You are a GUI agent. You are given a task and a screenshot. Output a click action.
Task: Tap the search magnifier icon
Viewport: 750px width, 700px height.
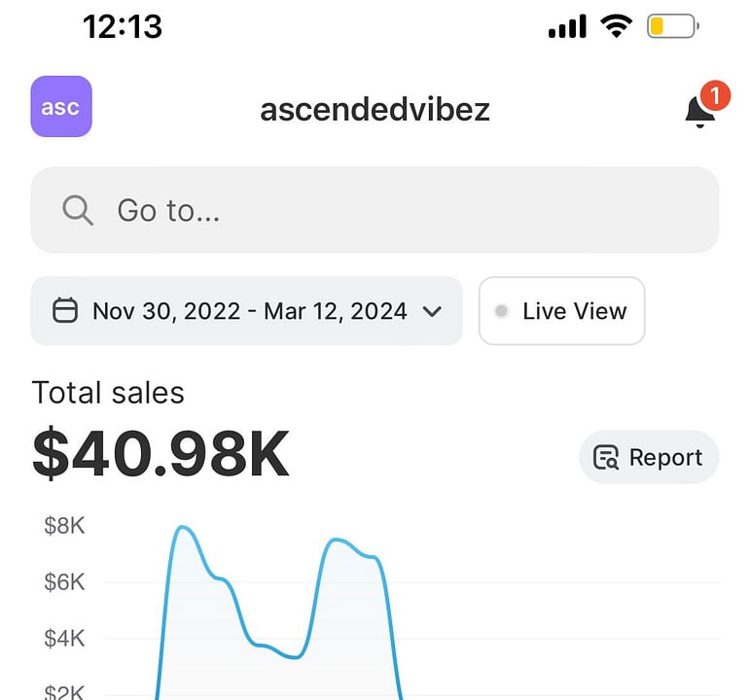click(x=78, y=210)
